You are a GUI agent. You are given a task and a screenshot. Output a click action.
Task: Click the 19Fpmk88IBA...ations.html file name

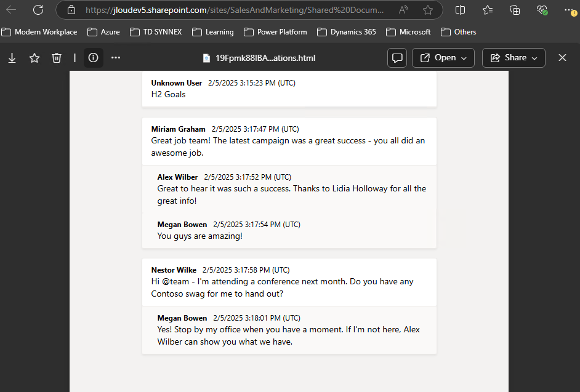265,58
